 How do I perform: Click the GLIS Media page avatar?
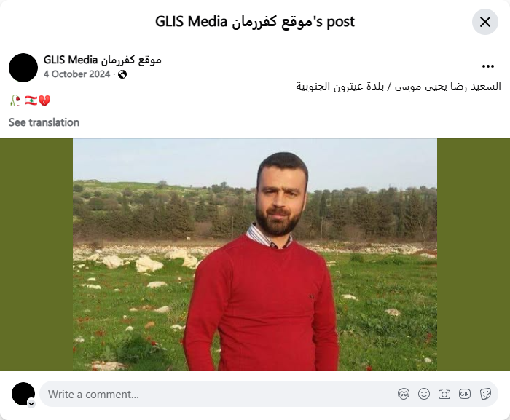coord(23,68)
